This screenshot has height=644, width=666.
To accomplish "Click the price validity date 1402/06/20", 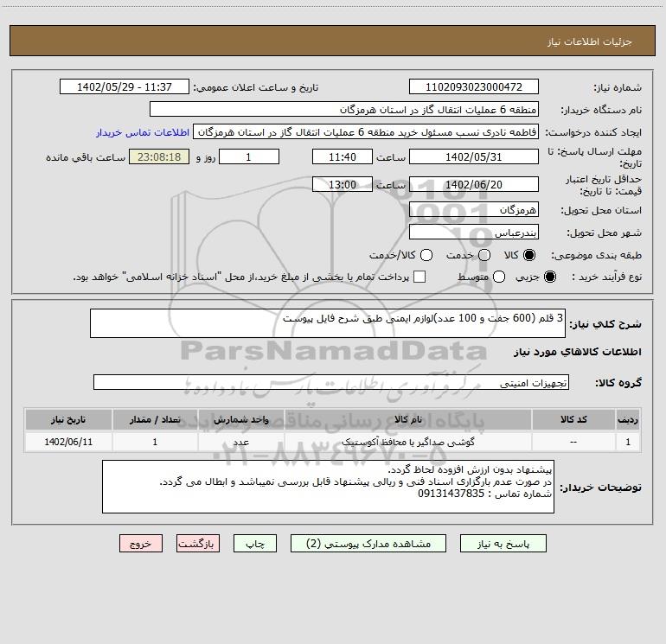I will [474, 184].
